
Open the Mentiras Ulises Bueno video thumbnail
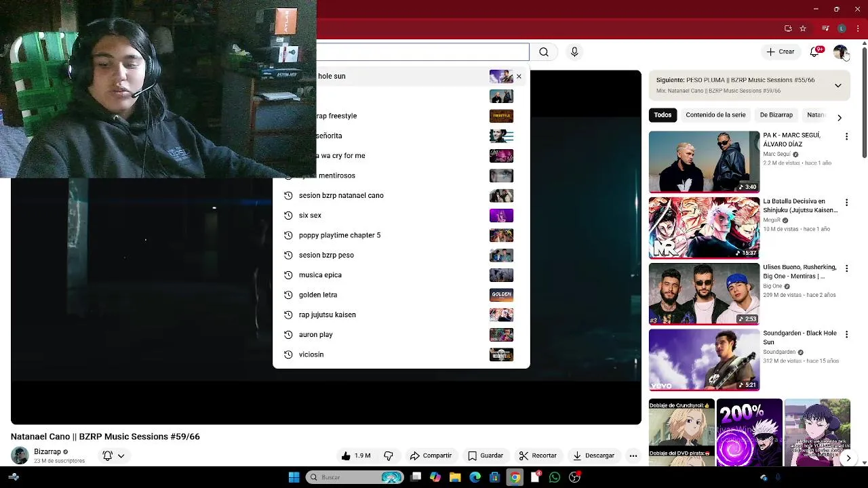pos(704,293)
